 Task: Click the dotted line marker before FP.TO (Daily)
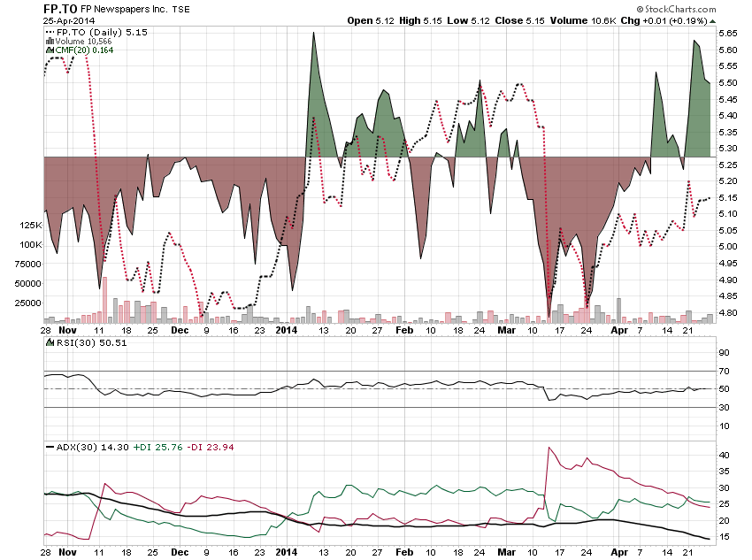(x=50, y=32)
